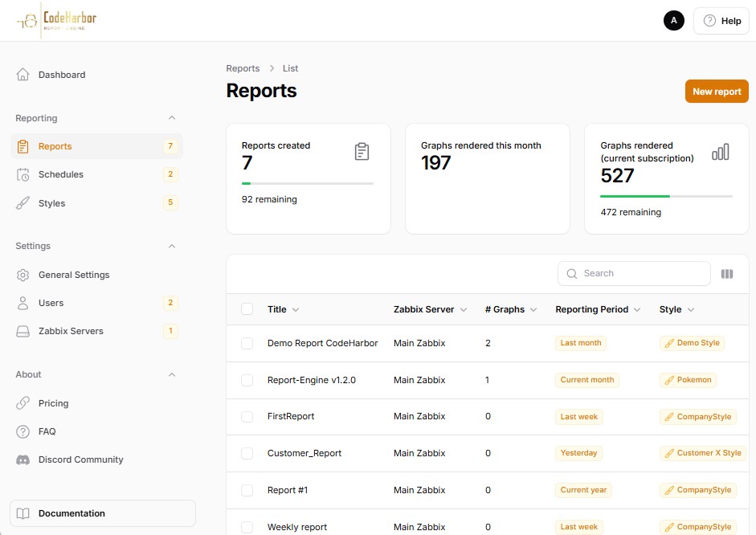Screen dimensions: 756x535
Task: Click the Pricing link icon
Action: (x=22, y=403)
